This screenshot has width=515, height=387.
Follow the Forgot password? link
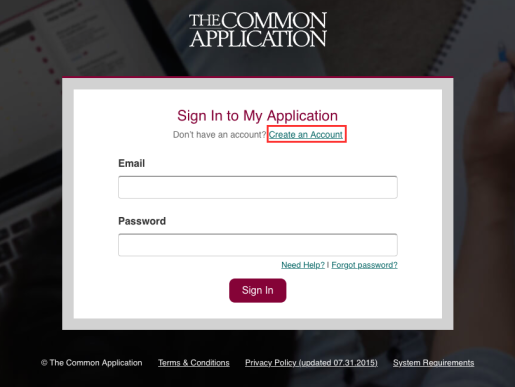point(364,265)
